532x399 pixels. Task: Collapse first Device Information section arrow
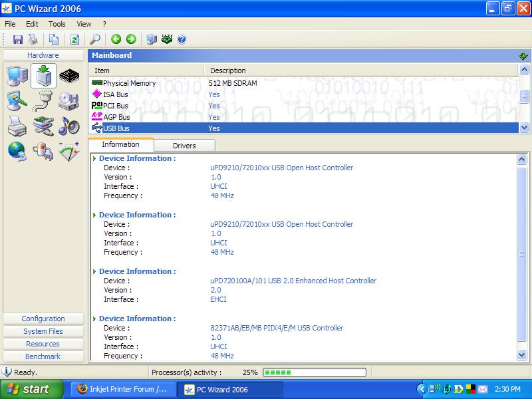tap(94, 158)
